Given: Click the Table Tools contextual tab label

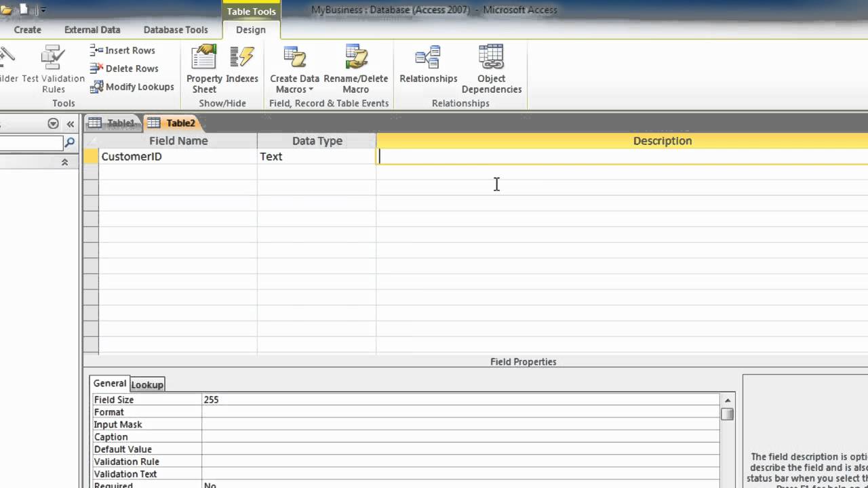Looking at the screenshot, I should coord(251,12).
